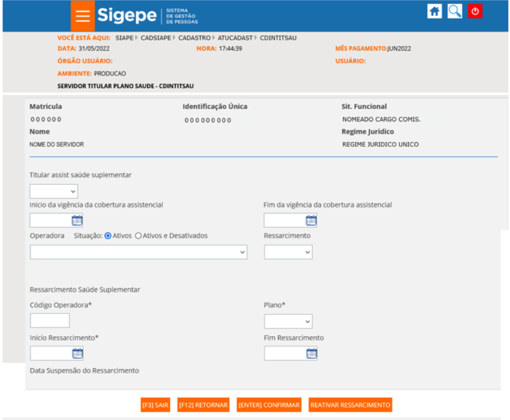Viewport: 510px width, 420px height.
Task: Click CADSIAPE in the breadcrumb path
Action: coord(156,37)
